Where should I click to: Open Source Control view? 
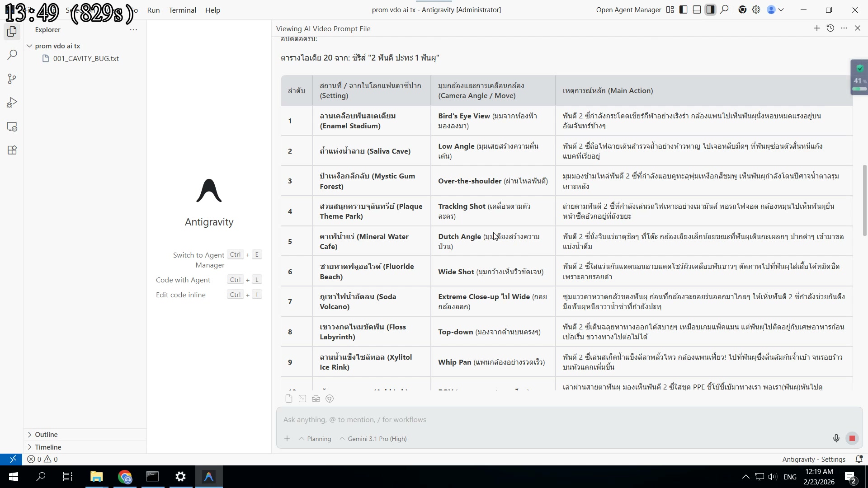pos(12,79)
